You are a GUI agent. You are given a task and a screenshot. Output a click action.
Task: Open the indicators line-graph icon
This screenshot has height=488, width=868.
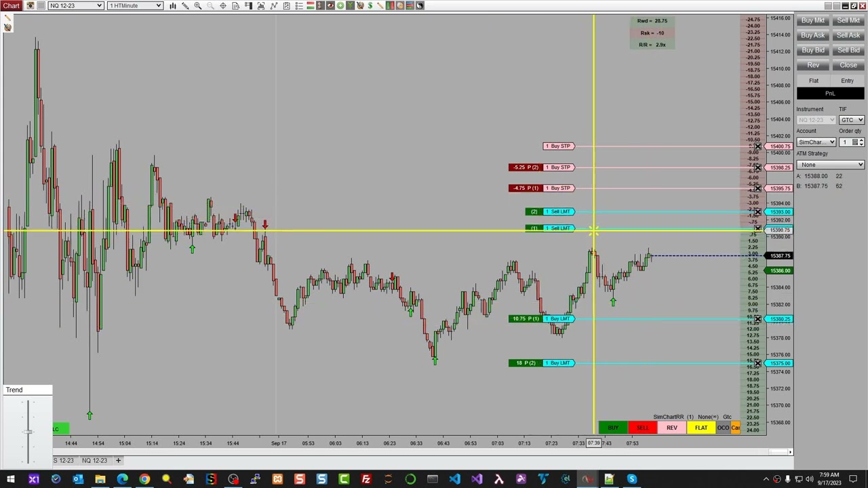pyautogui.click(x=274, y=5)
